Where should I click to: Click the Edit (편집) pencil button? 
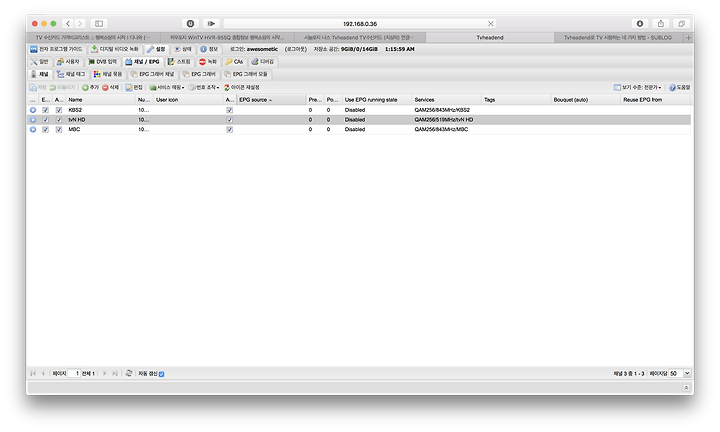pos(134,87)
